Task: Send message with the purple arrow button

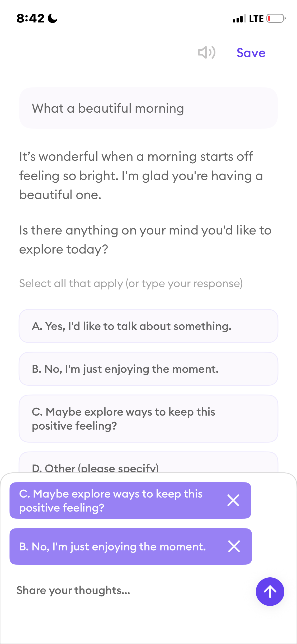Action: pyautogui.click(x=270, y=592)
